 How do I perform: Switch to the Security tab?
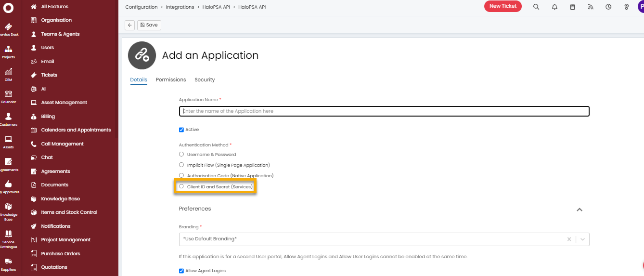click(205, 79)
